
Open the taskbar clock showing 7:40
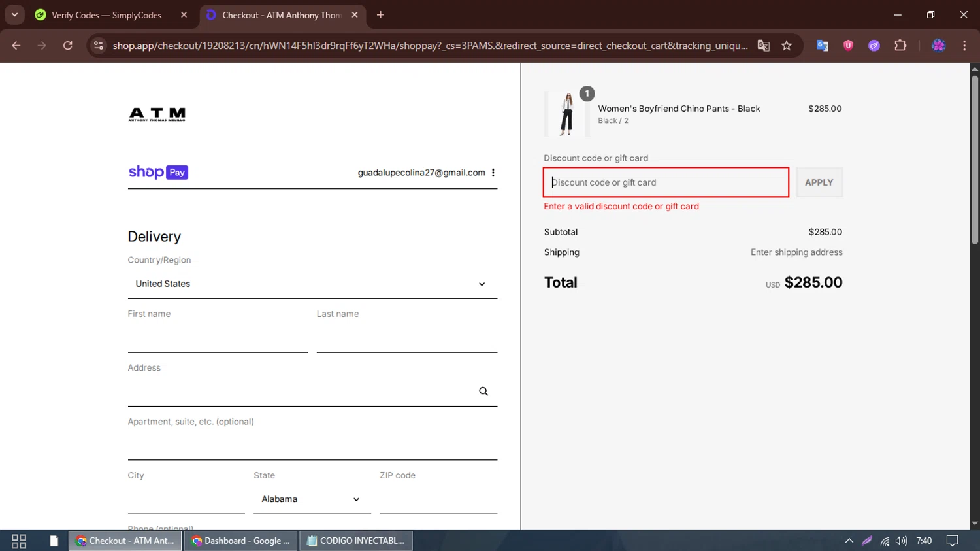924,541
